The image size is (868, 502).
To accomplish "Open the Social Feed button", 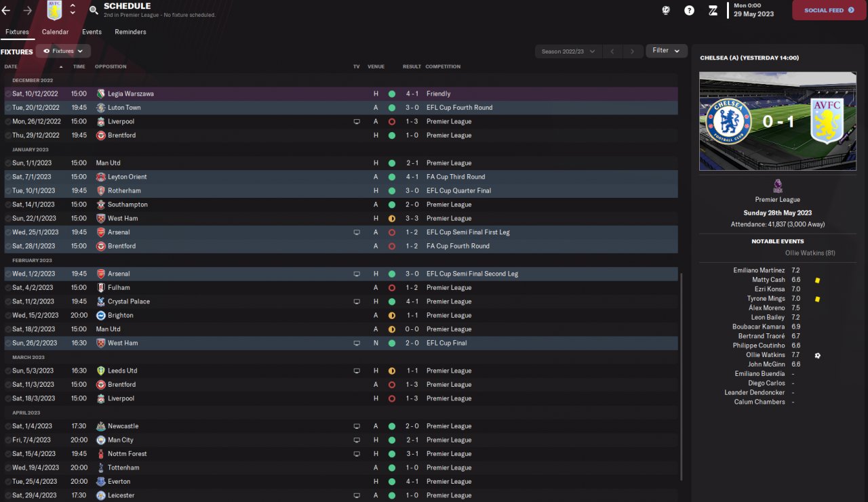I will point(829,10).
